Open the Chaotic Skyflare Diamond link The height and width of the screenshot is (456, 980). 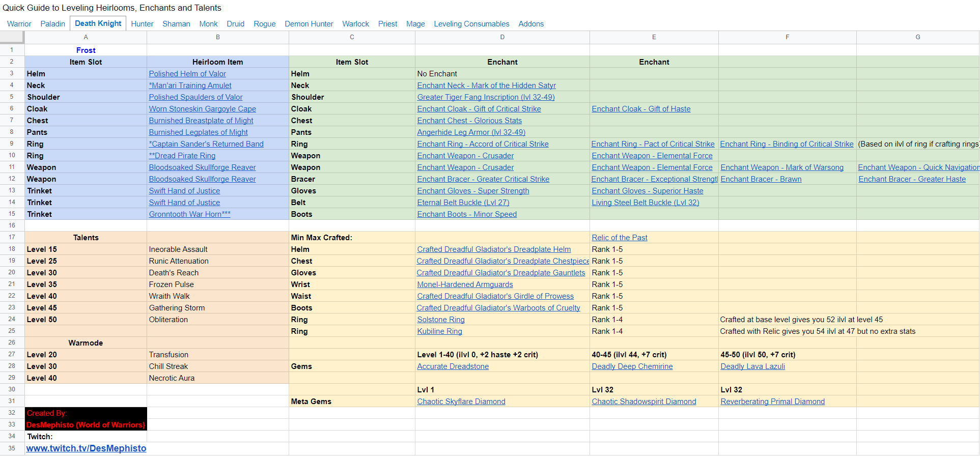461,402
